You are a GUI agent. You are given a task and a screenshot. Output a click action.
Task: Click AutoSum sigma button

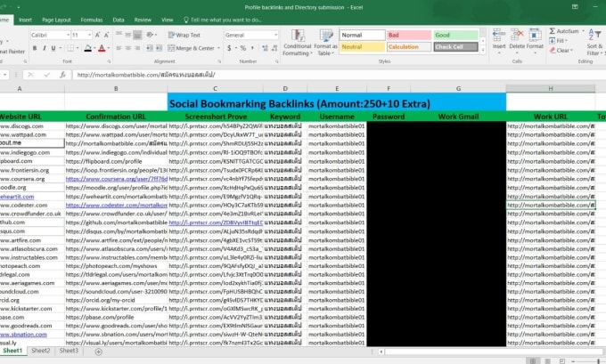pos(563,31)
